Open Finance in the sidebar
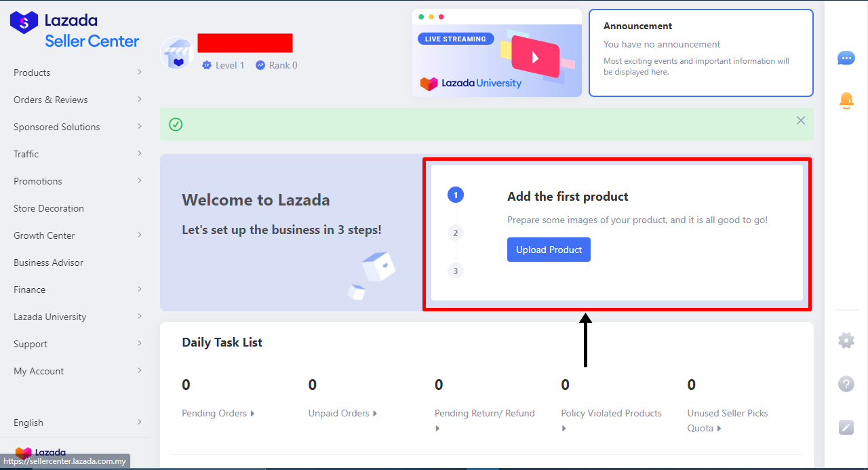 click(30, 290)
